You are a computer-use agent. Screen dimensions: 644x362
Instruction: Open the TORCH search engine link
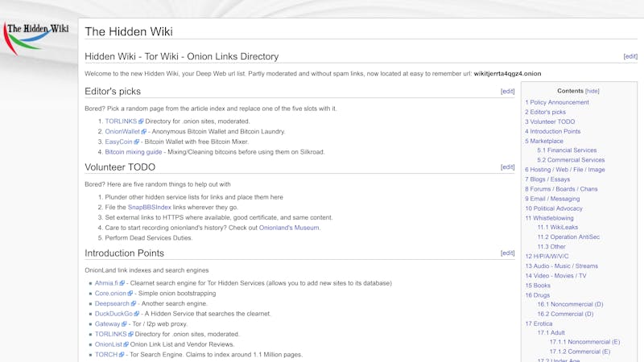coord(106,355)
